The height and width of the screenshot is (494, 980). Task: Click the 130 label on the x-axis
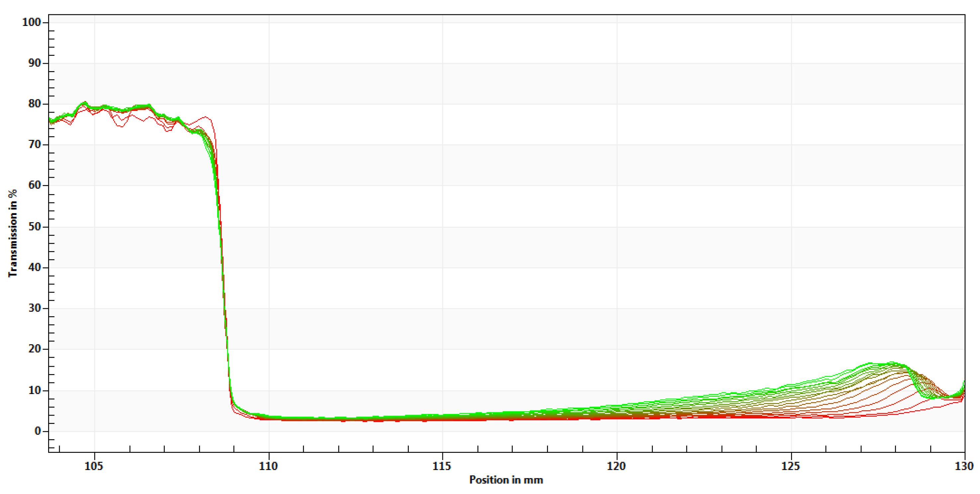click(964, 466)
